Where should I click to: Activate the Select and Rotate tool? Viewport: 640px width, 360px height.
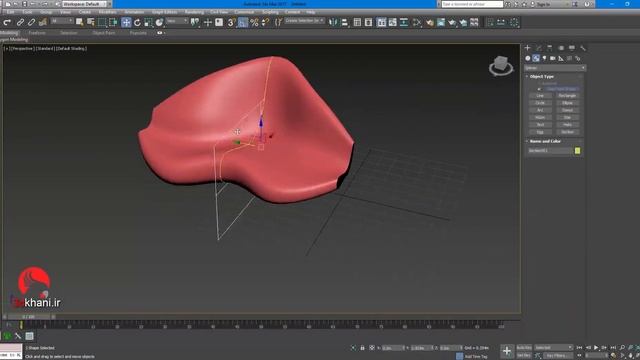point(137,22)
